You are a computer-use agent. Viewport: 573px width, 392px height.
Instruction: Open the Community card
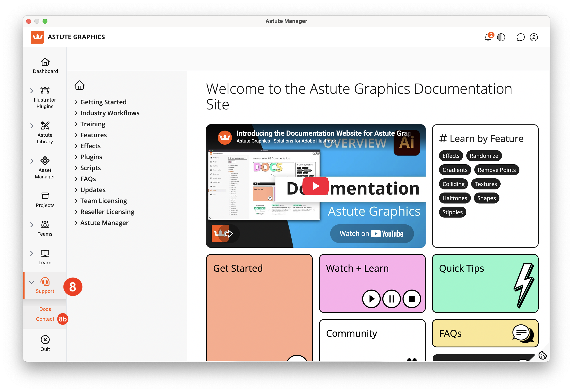[372, 340]
